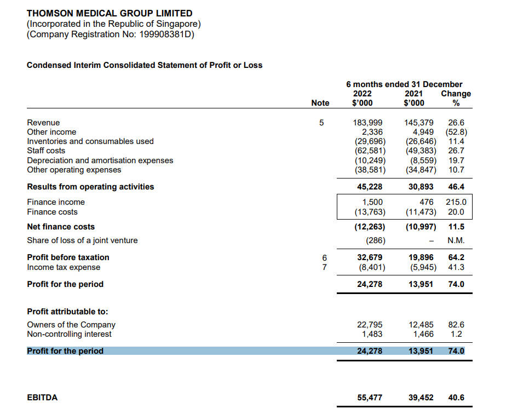
Task: Click the 'EBITDA' label
Action: 42,398
